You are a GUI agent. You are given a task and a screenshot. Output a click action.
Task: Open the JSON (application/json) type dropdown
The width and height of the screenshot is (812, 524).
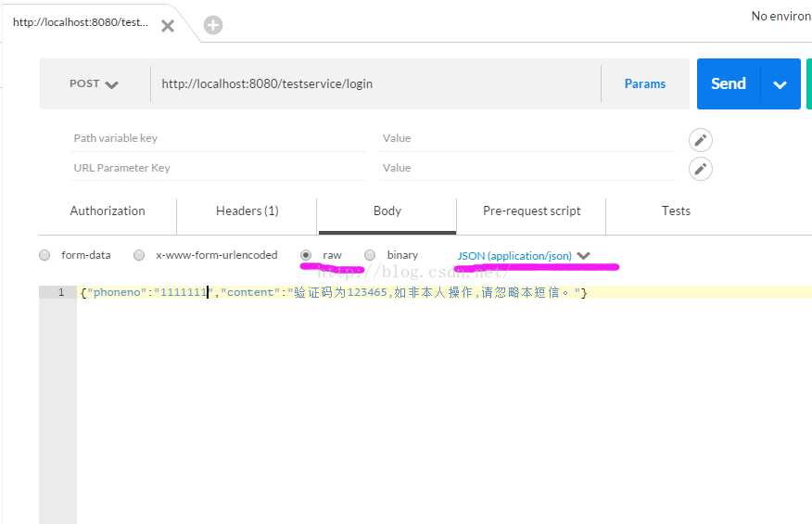pyautogui.click(x=524, y=256)
